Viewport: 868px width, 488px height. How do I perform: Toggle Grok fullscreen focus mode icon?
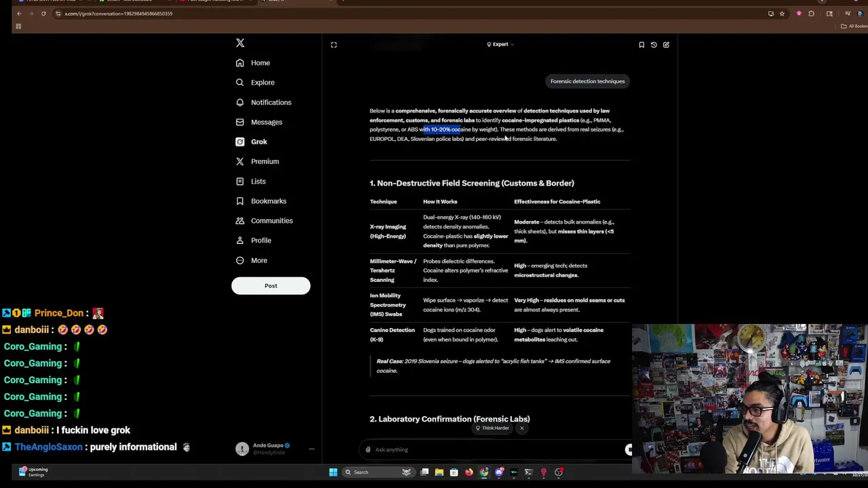[x=334, y=45]
